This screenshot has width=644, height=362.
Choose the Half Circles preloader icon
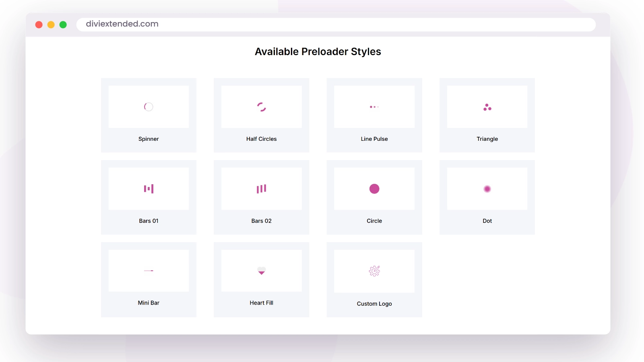(262, 107)
